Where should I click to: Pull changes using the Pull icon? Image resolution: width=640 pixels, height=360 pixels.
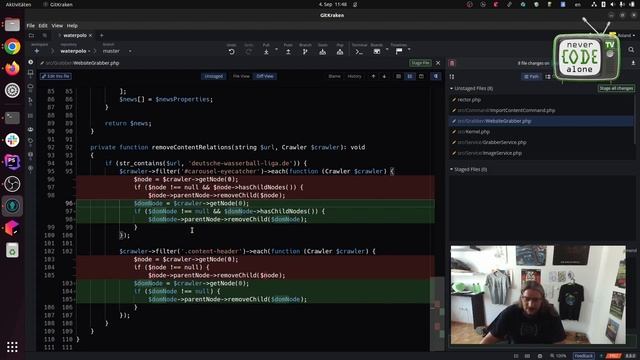pos(266,52)
